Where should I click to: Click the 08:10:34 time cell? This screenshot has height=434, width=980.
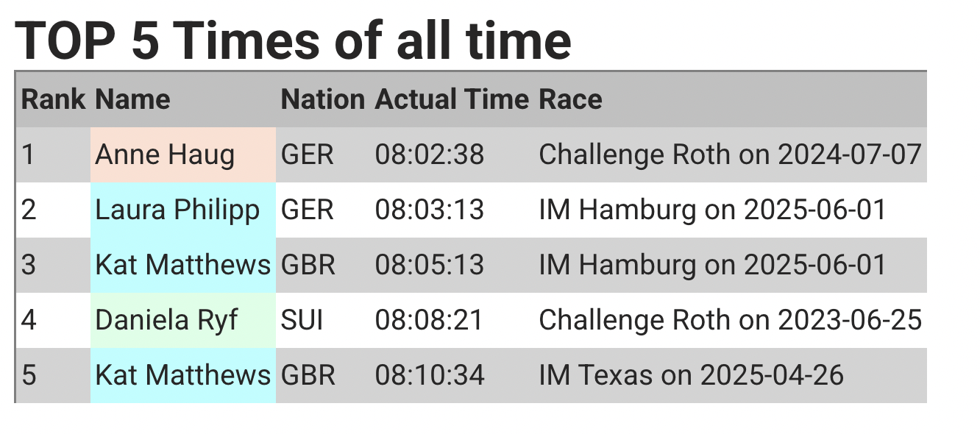(x=430, y=375)
